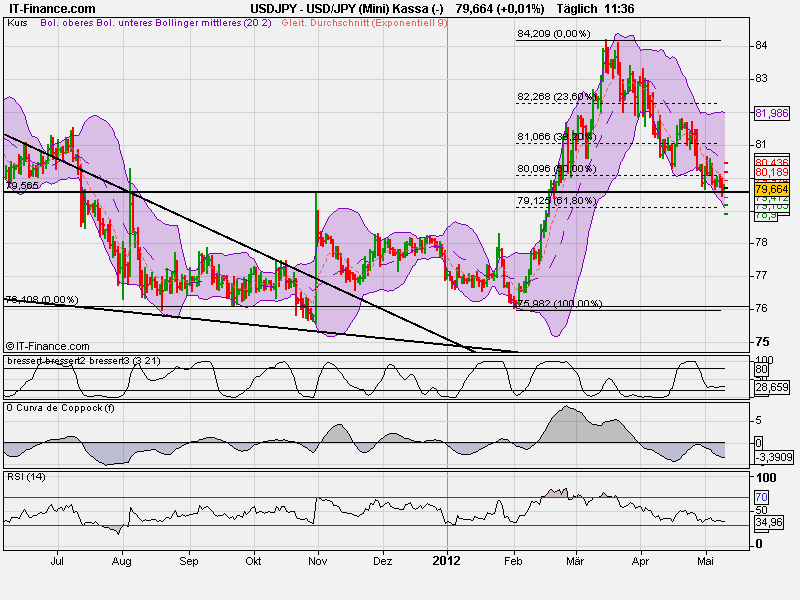Click the 81 price axis label
This screenshot has height=600, width=800.
[x=761, y=144]
